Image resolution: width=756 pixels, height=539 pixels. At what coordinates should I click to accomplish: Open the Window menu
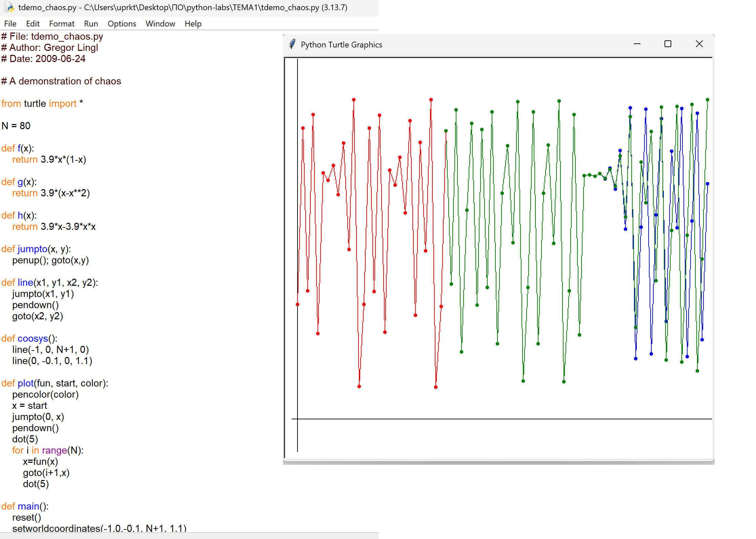160,24
